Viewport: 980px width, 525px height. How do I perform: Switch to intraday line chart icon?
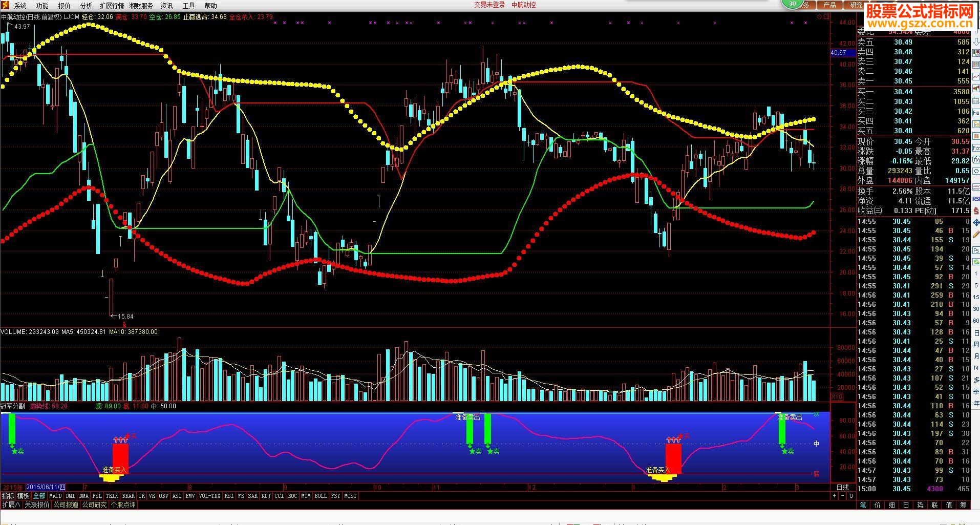coord(976,76)
